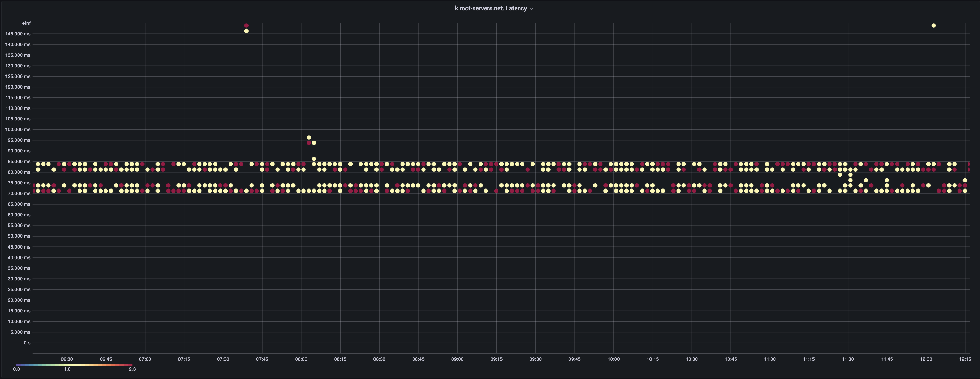Click the 100.000 ms y-axis label

point(18,130)
